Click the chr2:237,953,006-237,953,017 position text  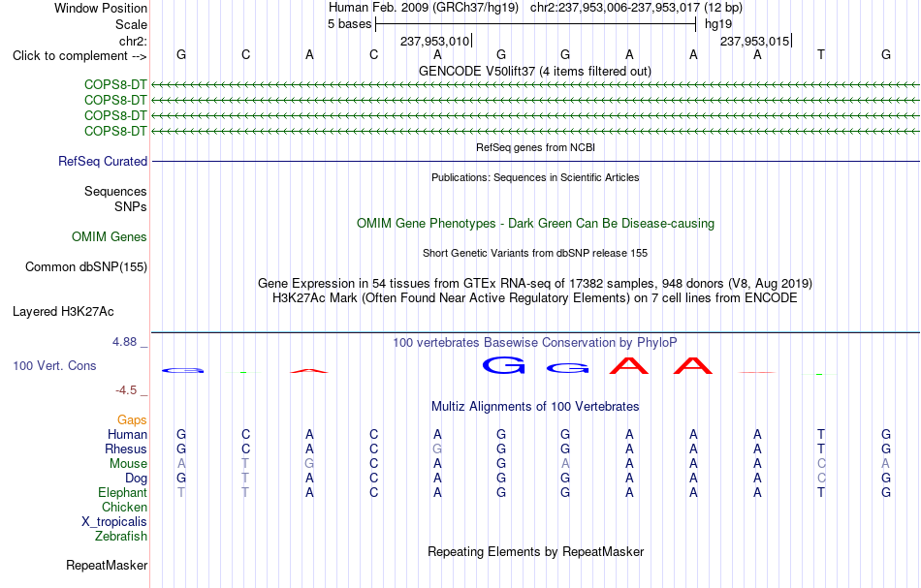615,8
